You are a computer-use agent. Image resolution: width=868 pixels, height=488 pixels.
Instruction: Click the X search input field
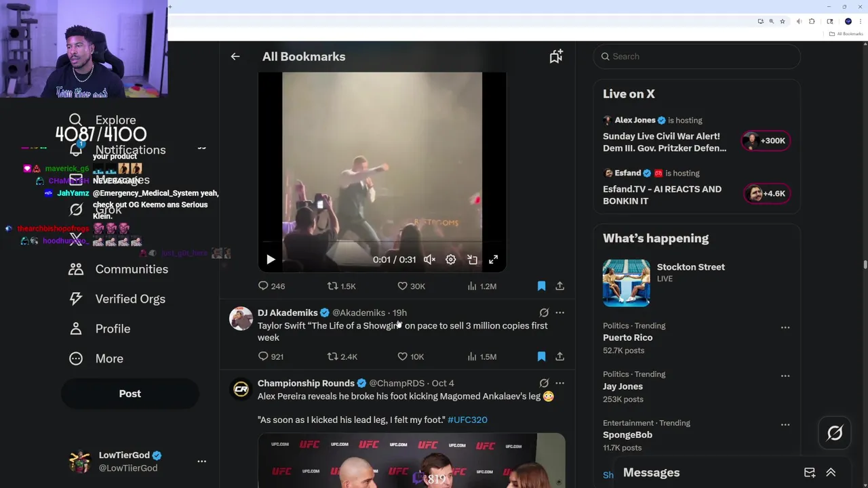696,56
